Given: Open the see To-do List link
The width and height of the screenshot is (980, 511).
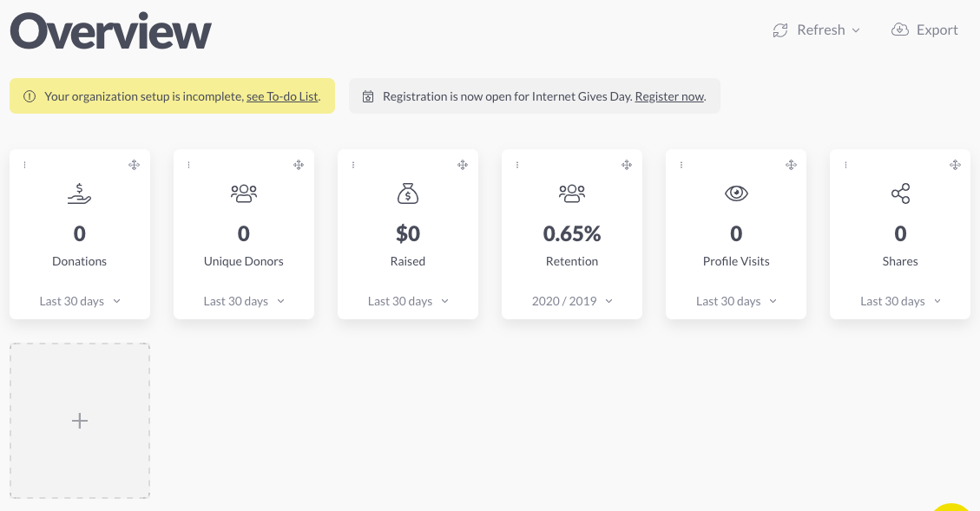Looking at the screenshot, I should click(x=282, y=96).
